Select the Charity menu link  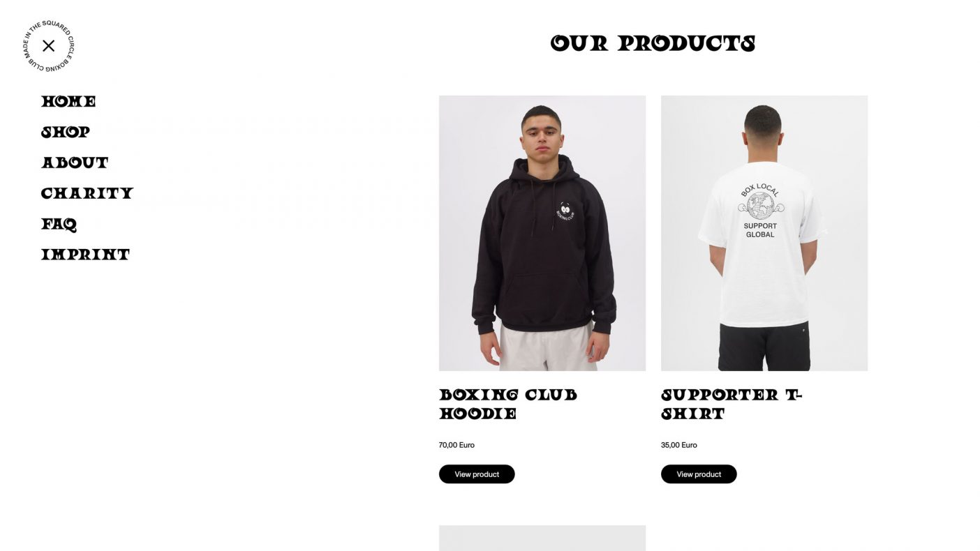pos(87,193)
